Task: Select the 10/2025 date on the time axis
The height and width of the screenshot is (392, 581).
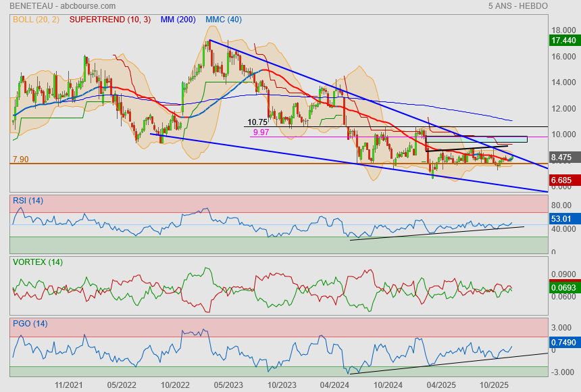Action: click(493, 384)
